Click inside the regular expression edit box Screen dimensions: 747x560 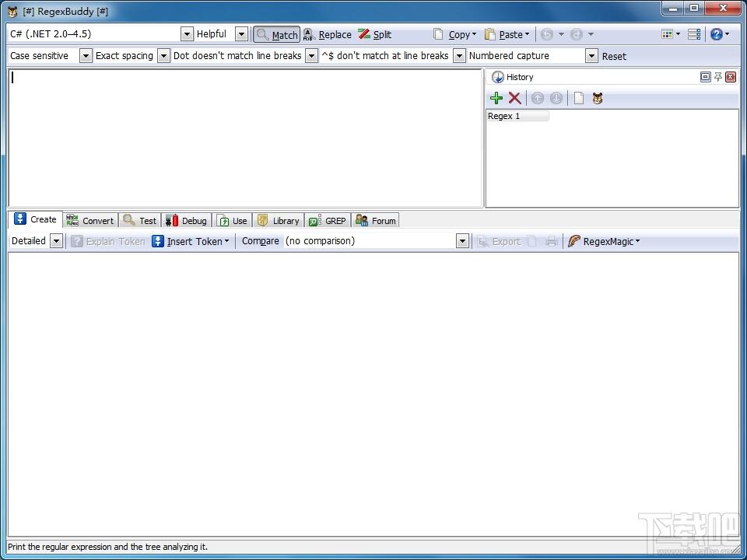[x=246, y=138]
